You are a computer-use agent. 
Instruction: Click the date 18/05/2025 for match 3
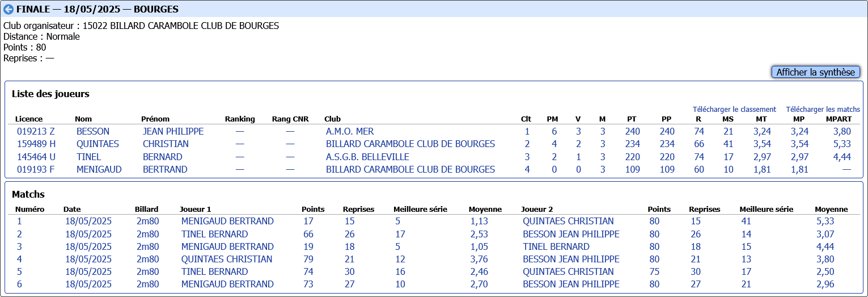(x=88, y=246)
